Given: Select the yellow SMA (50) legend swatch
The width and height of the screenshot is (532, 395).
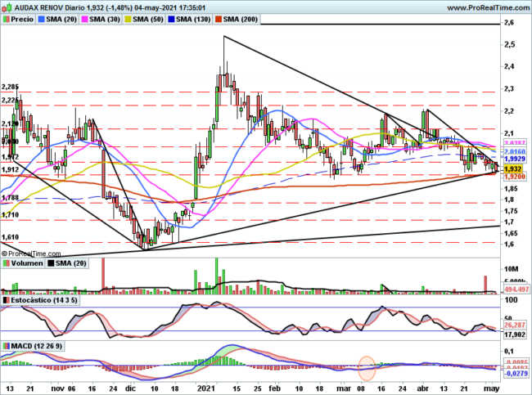Looking at the screenshot, I should pyautogui.click(x=128, y=20).
